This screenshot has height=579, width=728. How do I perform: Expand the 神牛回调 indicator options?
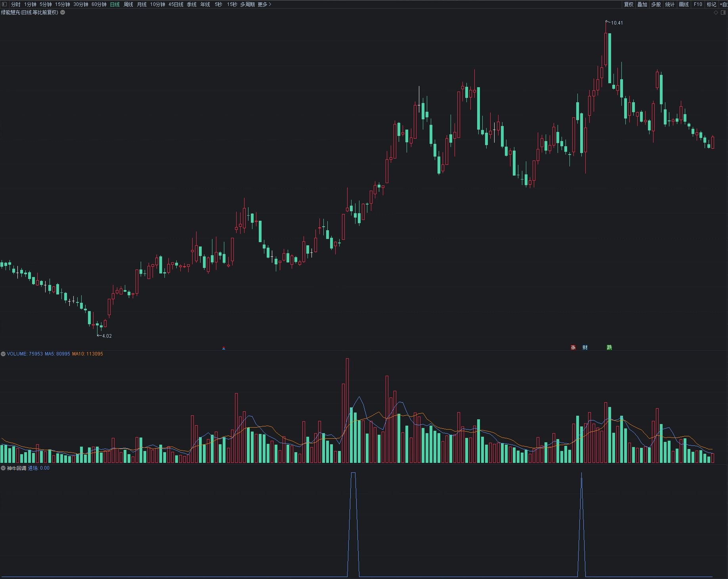pyautogui.click(x=3, y=468)
